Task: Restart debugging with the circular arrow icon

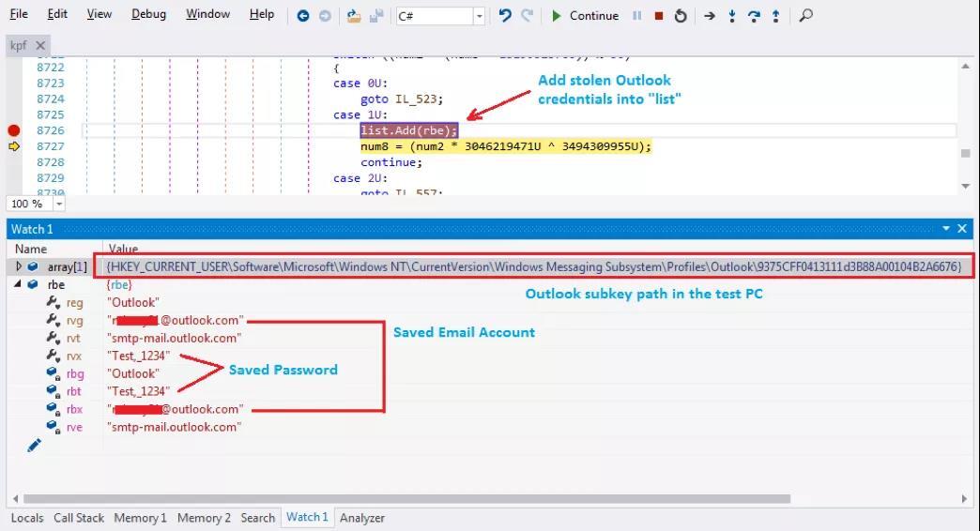Action: (x=681, y=16)
